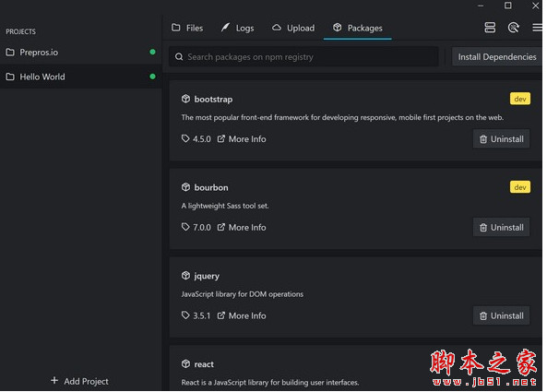The width and height of the screenshot is (547, 392).
Task: Click the external link icon for bourbon
Action: [x=220, y=227]
